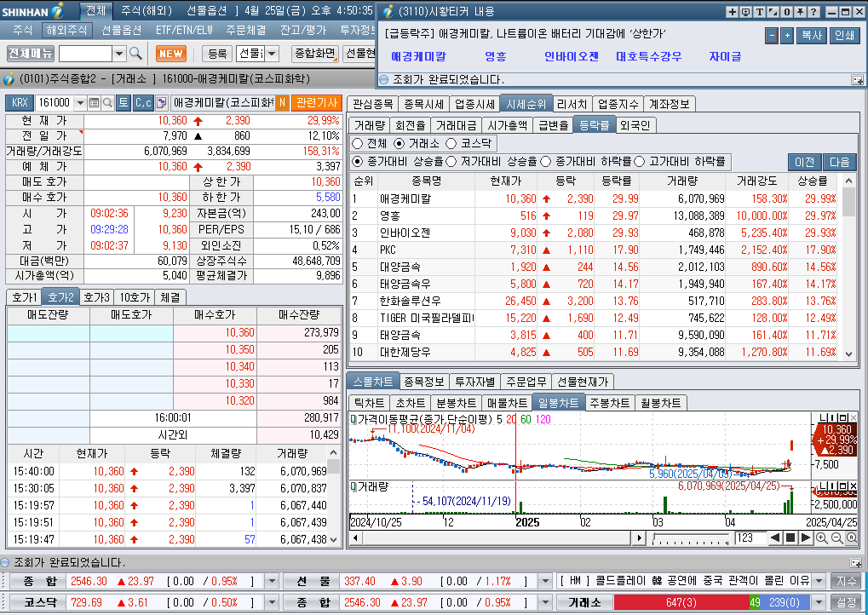
Task: Click the orange N badge by the stock name
Action: (282, 103)
